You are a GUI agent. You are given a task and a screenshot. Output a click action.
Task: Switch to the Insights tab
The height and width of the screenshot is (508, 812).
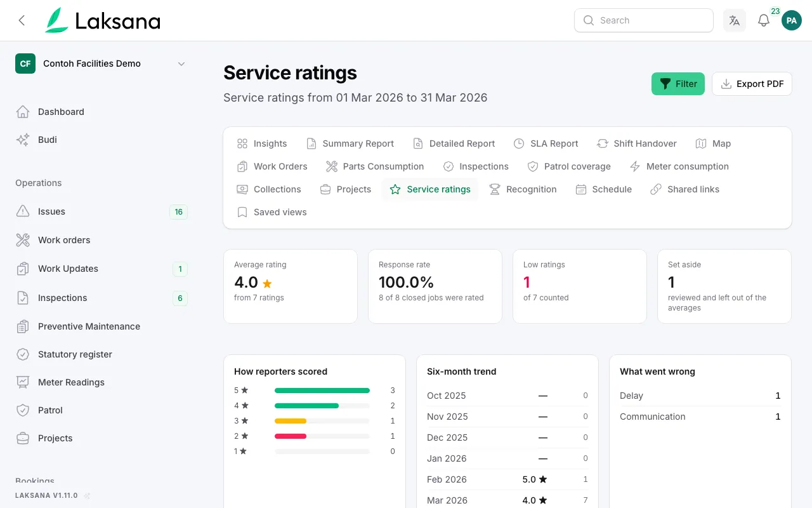coord(262,144)
